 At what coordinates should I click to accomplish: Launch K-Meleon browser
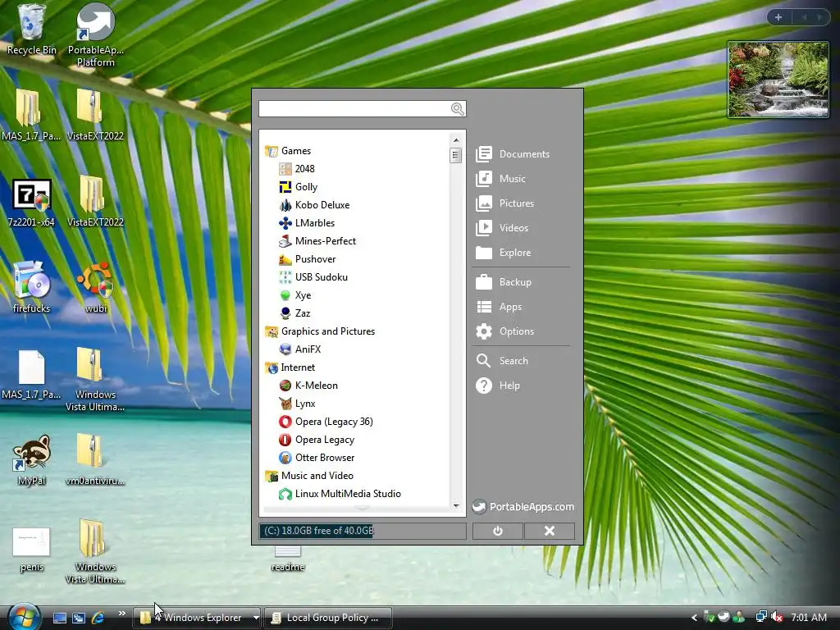click(308, 386)
